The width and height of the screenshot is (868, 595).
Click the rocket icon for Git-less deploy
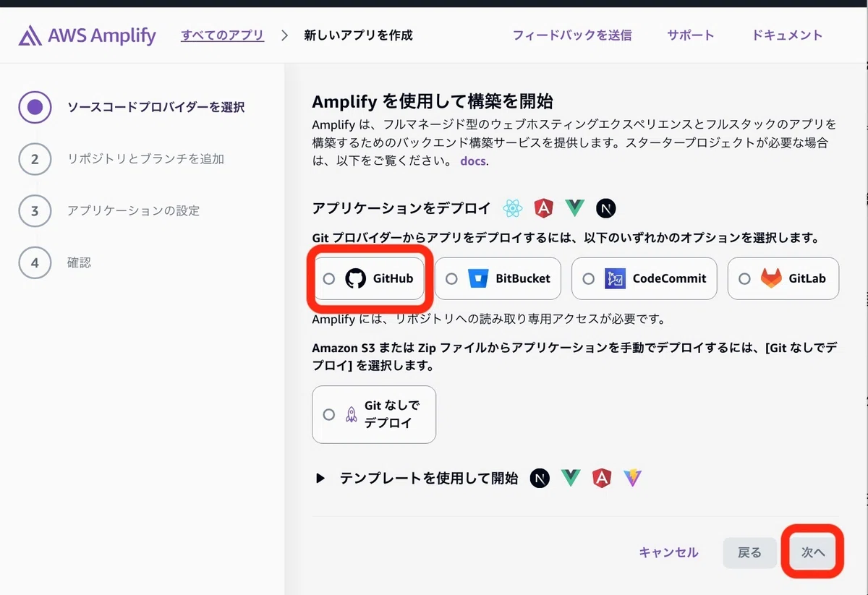352,414
